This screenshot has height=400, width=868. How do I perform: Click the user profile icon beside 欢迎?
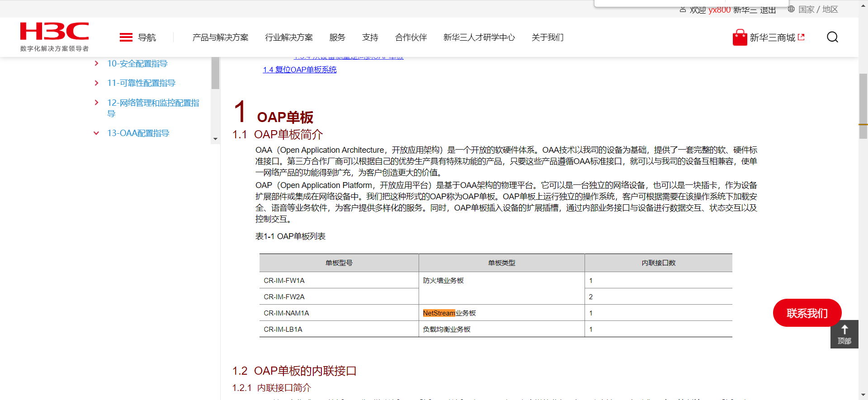click(683, 9)
